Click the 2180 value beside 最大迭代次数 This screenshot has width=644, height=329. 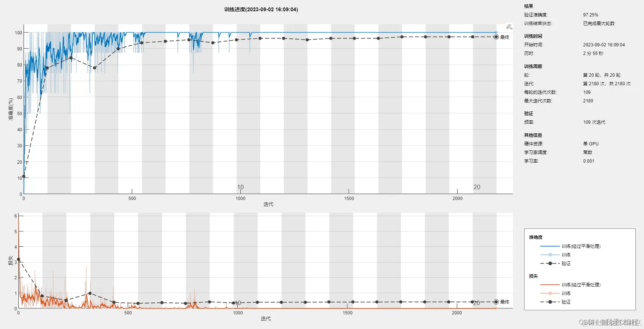pos(588,101)
